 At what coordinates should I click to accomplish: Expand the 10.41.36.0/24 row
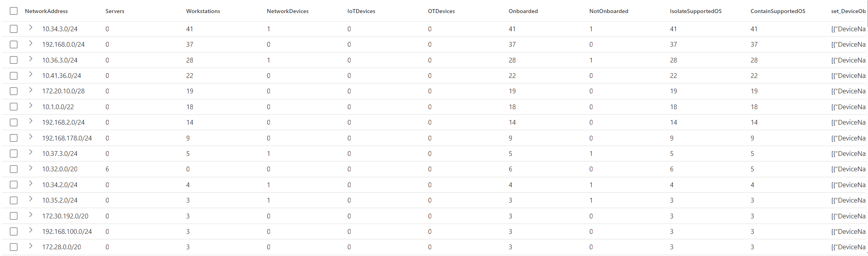(30, 74)
